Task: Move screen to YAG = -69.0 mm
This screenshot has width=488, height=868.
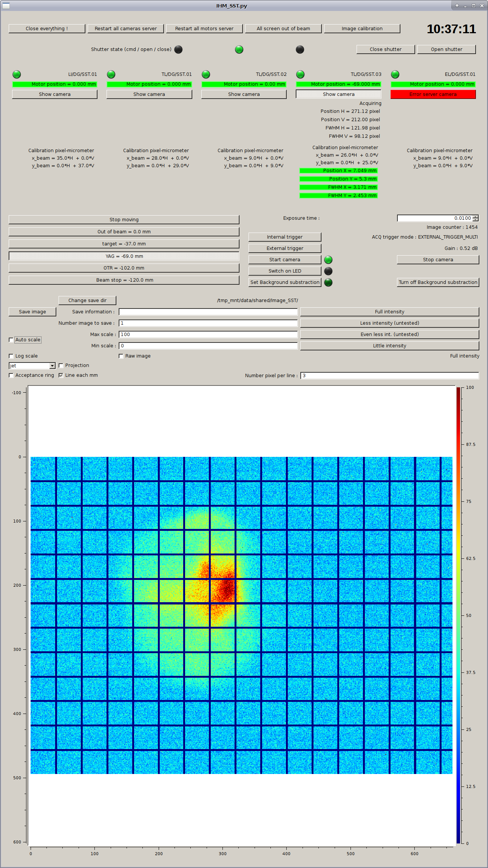Action: (x=124, y=256)
